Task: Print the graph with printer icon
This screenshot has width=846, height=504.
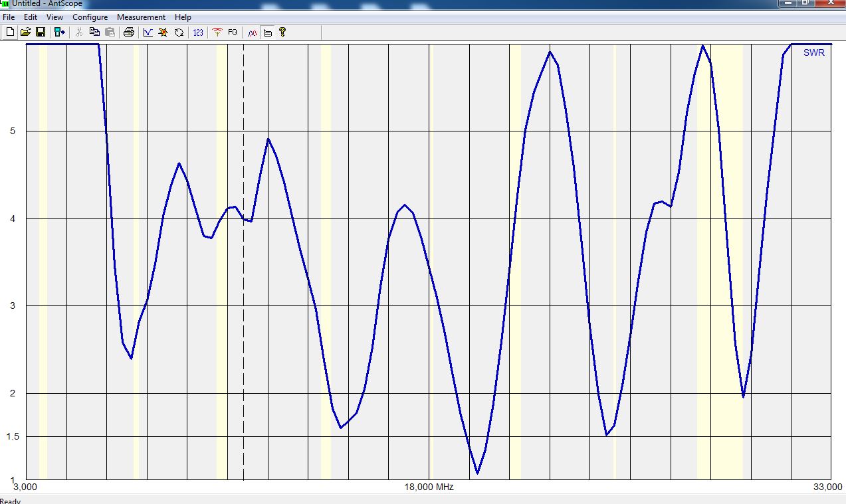Action: (129, 32)
